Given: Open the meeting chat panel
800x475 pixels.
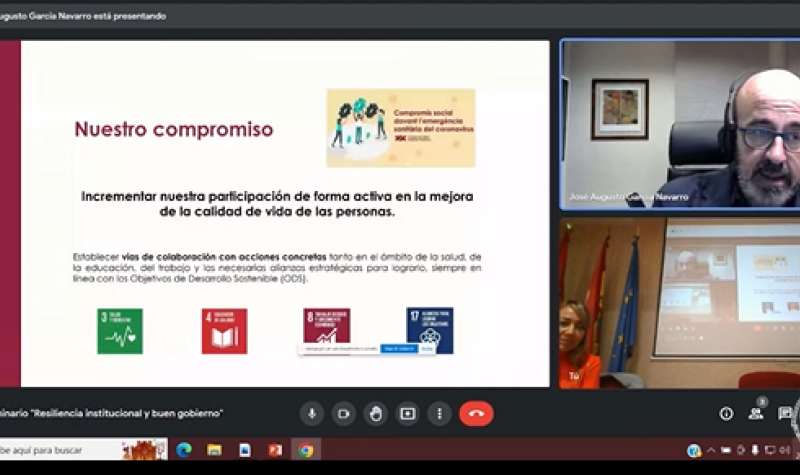Looking at the screenshot, I should pos(786,413).
